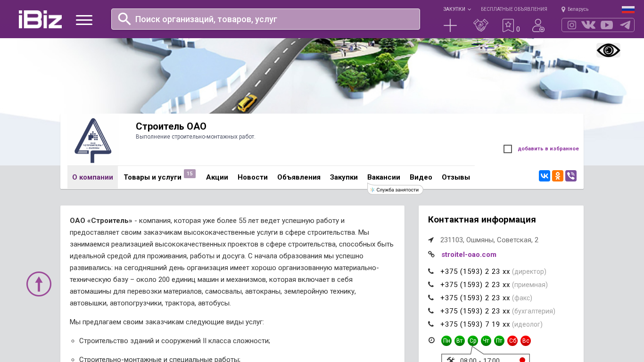
Task: Select Saturday (Сб) schedule day
Action: click(512, 341)
